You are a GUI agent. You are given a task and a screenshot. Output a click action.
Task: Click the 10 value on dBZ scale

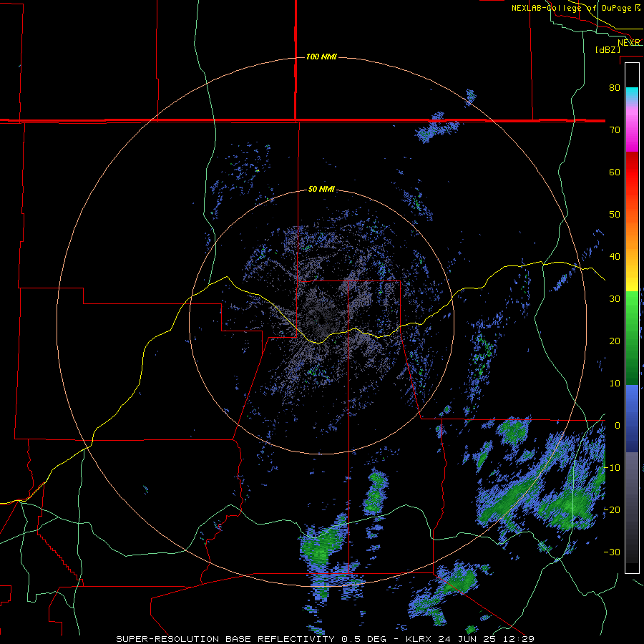pos(615,384)
